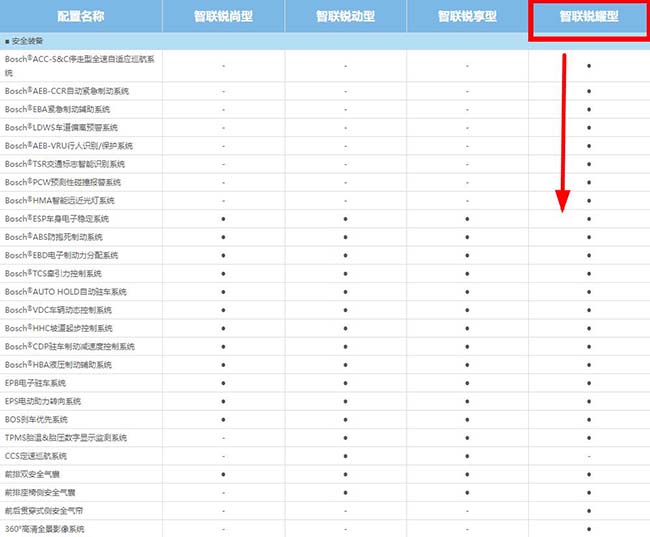
Task: Click AUTO HOLD dot under 智联锐享型
Action: pyautogui.click(x=467, y=292)
